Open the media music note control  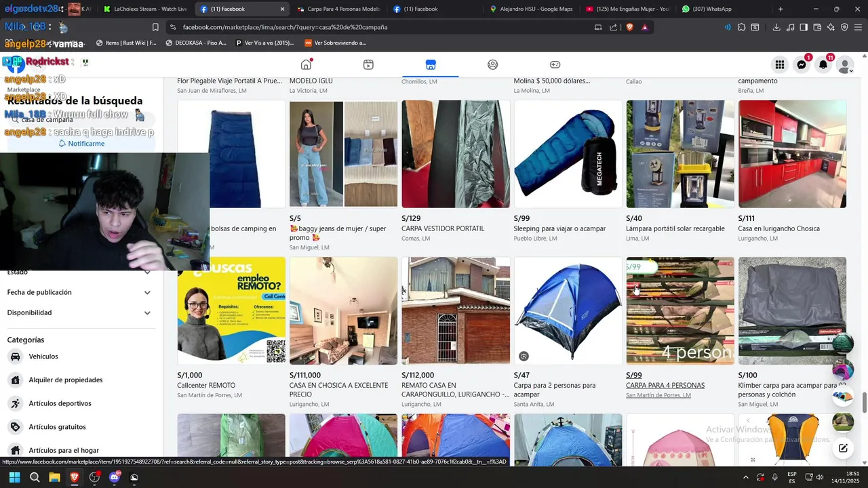pos(790,27)
